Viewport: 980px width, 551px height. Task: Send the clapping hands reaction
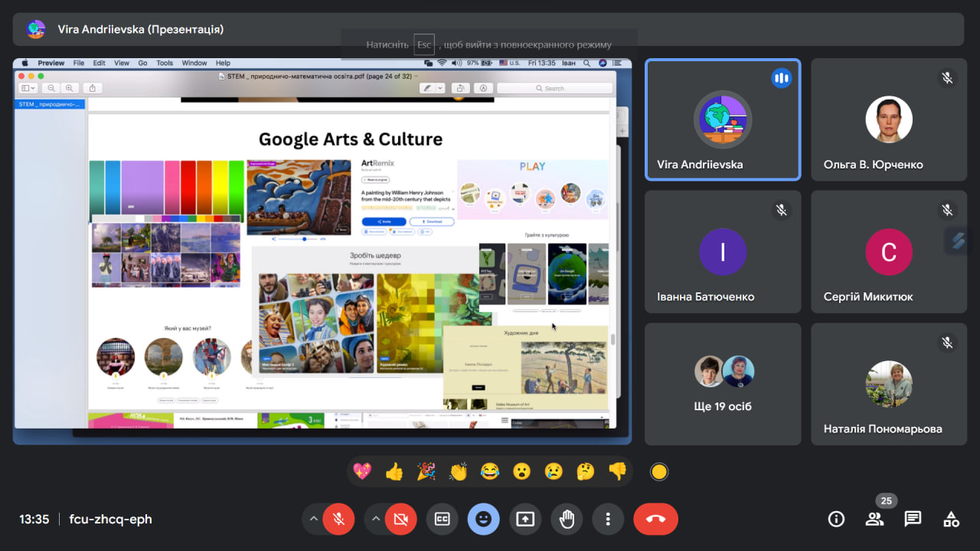[x=458, y=471]
